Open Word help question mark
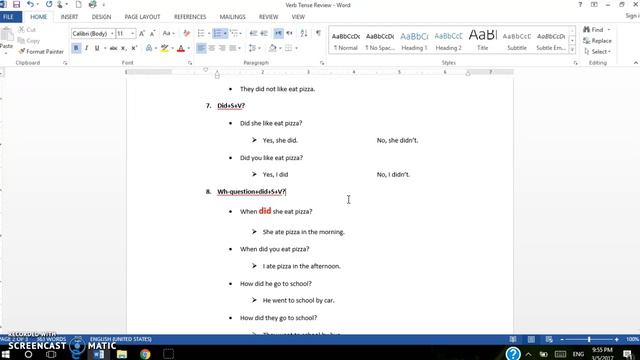 tap(580, 5)
